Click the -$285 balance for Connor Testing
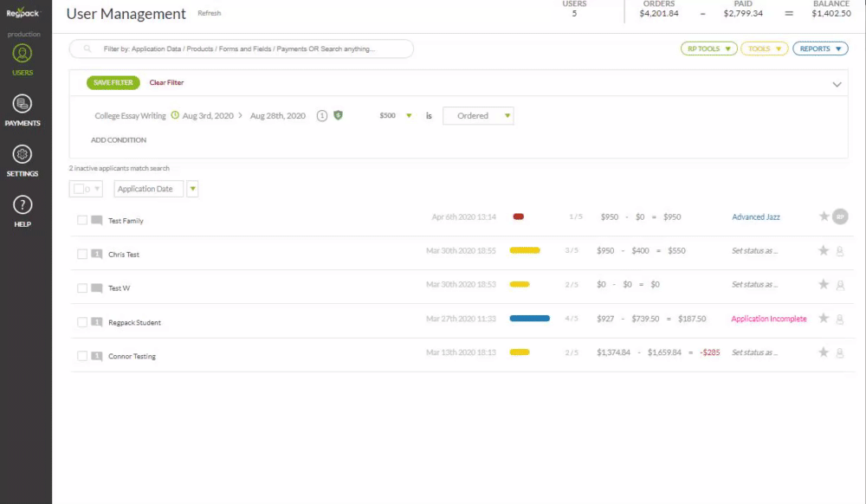The width and height of the screenshot is (866, 504). [x=710, y=352]
